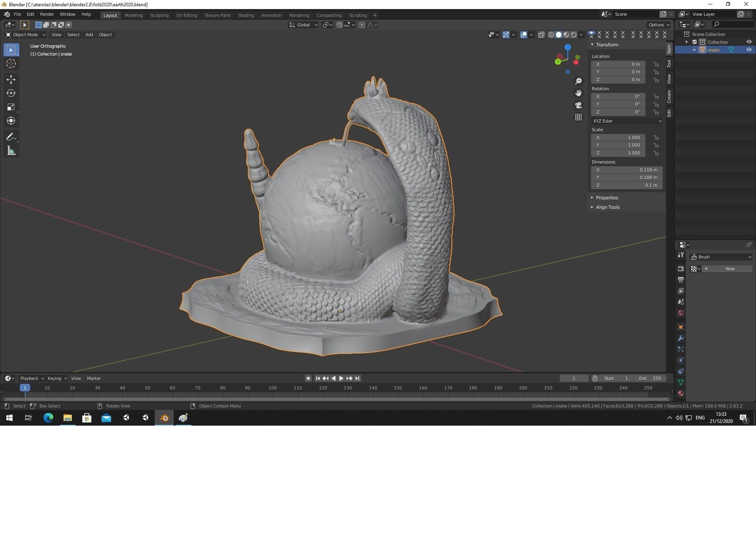Toggle viewport overlays

(x=523, y=35)
